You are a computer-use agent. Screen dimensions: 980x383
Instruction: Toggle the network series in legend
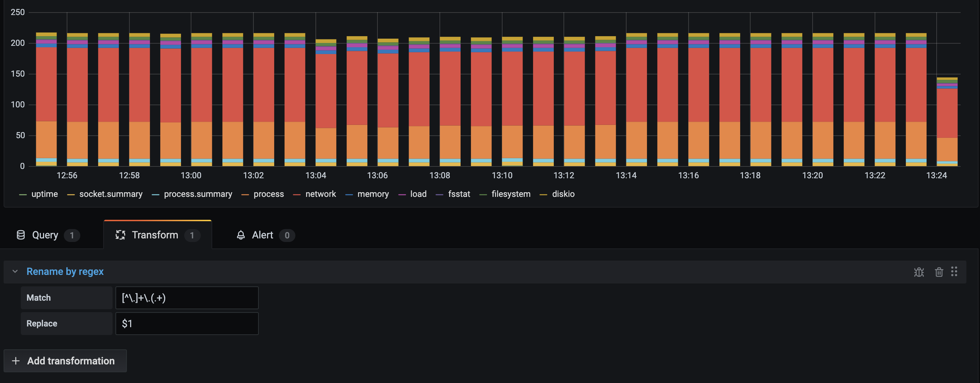point(320,194)
